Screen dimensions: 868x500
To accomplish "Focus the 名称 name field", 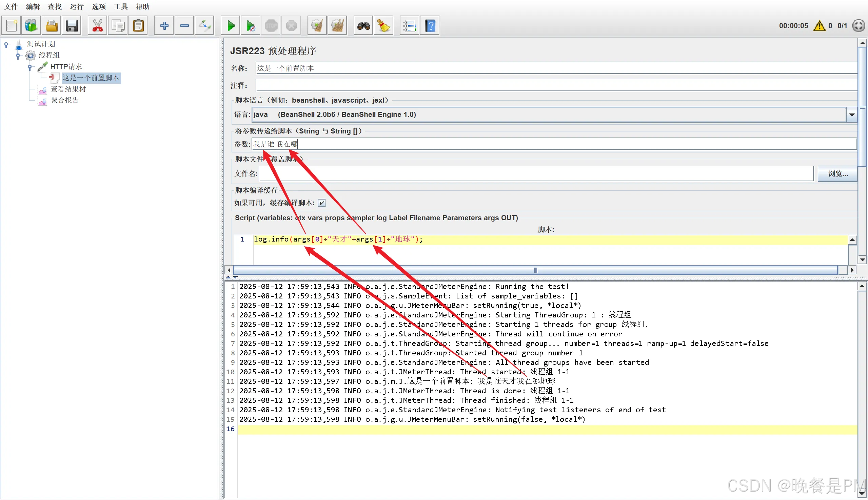I will pos(556,68).
